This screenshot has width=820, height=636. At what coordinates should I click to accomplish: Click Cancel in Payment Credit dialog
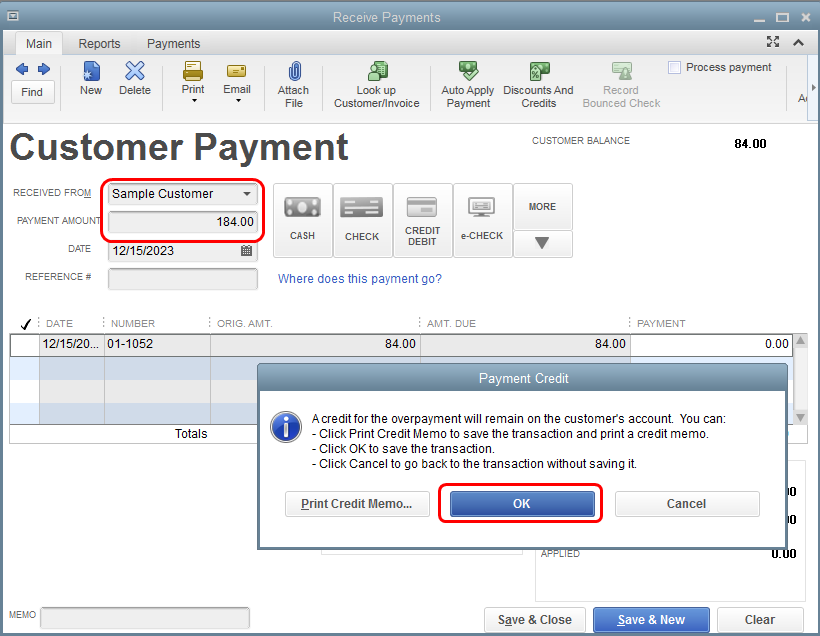pos(687,504)
